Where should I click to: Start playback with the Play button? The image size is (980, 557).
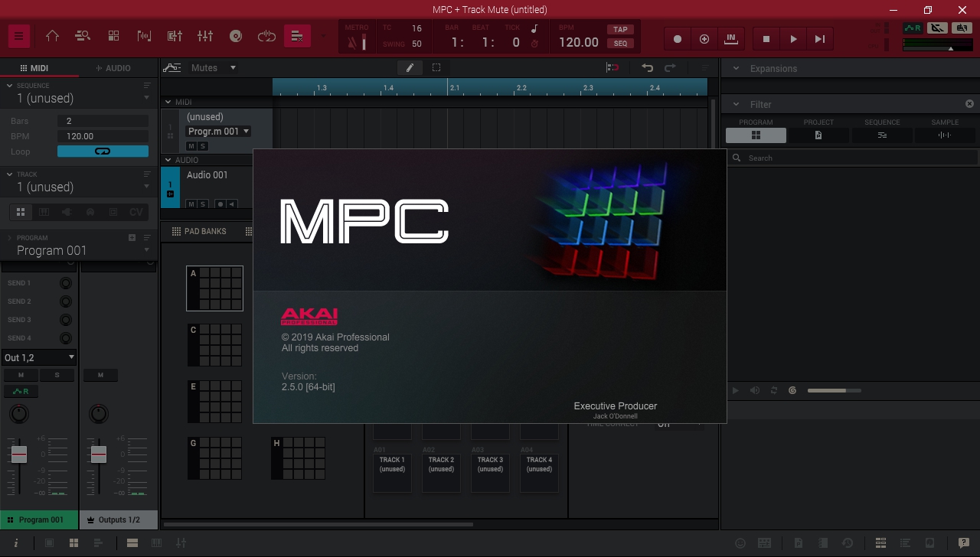tap(793, 39)
